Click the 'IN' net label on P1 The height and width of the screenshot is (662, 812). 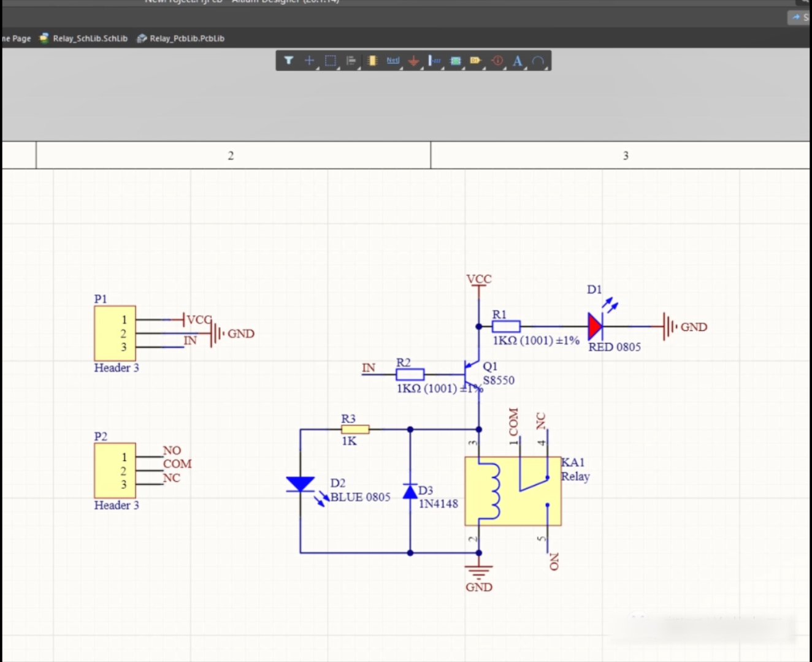point(190,340)
